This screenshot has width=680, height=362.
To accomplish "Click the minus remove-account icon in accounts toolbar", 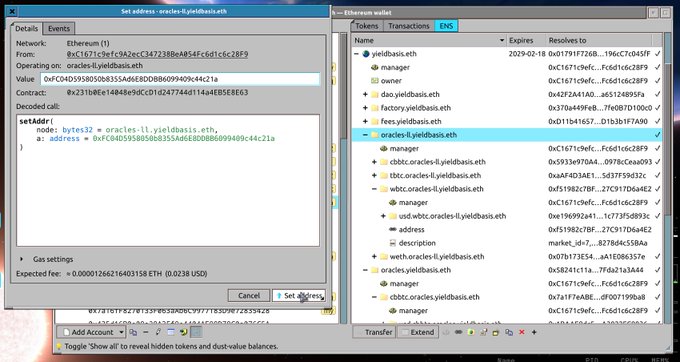I will 146,332.
